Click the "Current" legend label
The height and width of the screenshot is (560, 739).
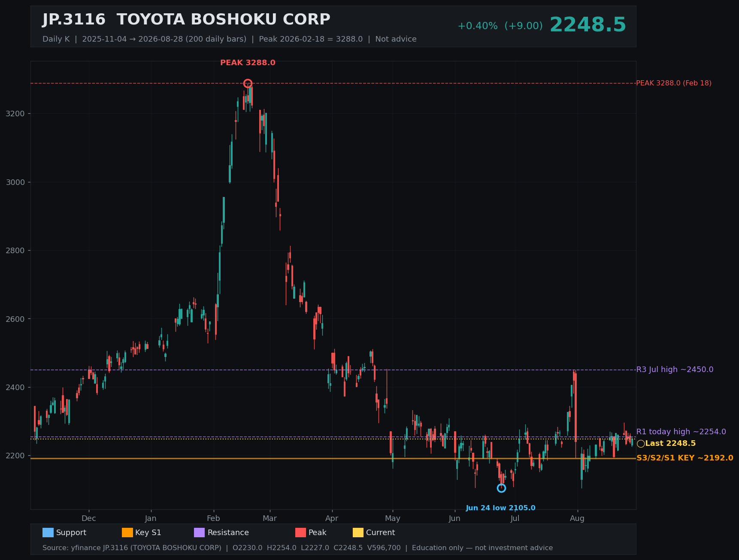tap(381, 533)
